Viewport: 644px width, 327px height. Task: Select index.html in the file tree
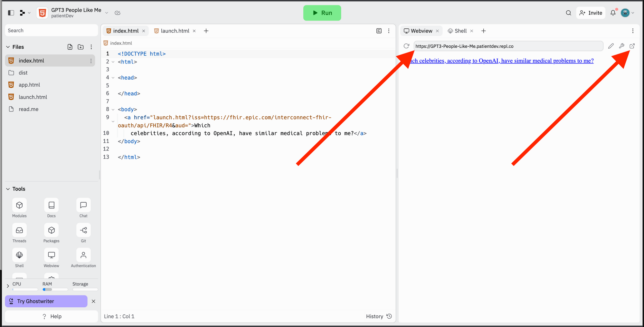pos(50,61)
